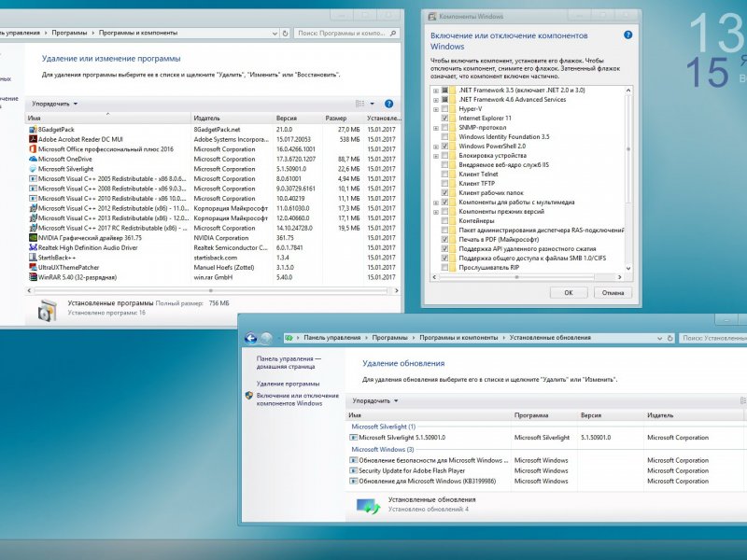Confirm with OK in Компоненты Windows

point(569,293)
